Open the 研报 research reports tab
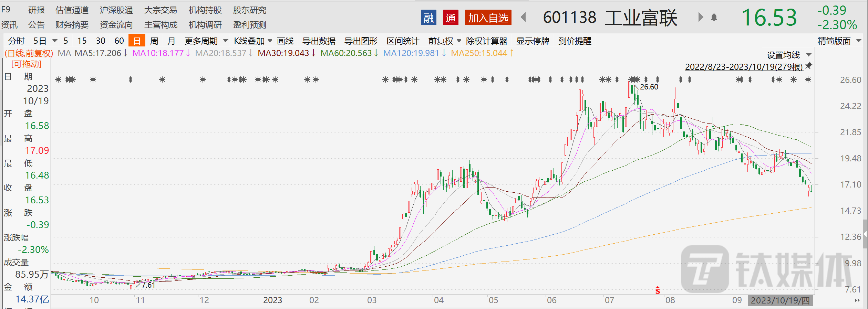 coord(37,10)
